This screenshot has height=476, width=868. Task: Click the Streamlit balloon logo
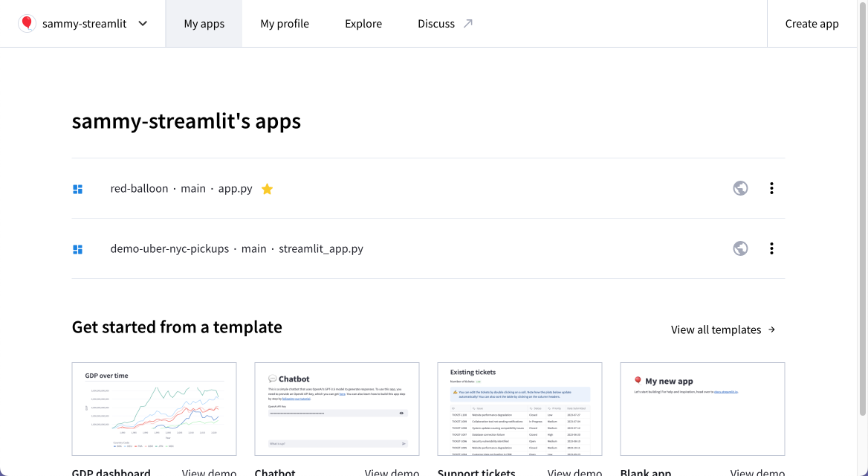(x=27, y=23)
